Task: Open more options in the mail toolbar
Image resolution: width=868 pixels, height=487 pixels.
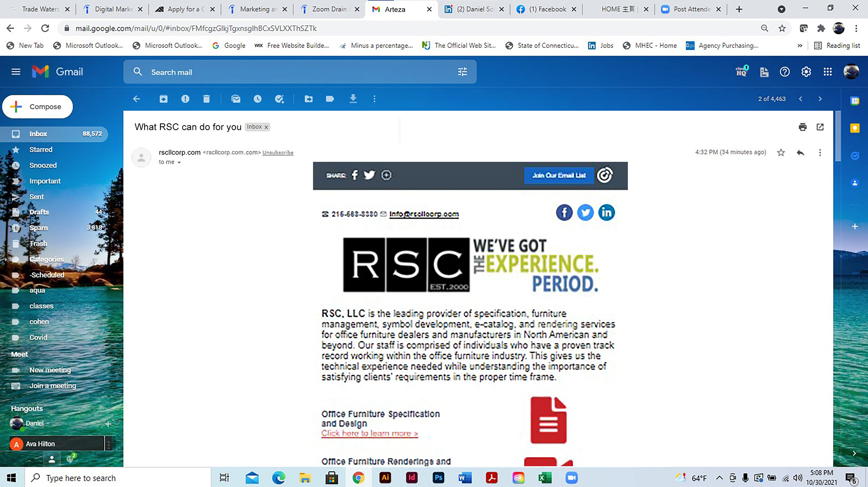Action: [374, 99]
